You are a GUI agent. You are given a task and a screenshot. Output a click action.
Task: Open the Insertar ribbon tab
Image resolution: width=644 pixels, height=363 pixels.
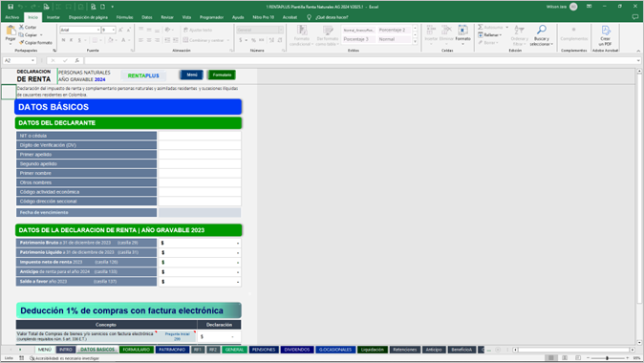coord(53,17)
